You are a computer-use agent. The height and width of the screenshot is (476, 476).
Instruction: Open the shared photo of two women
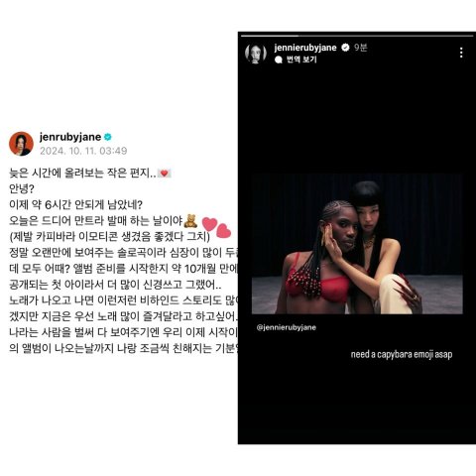point(357,244)
